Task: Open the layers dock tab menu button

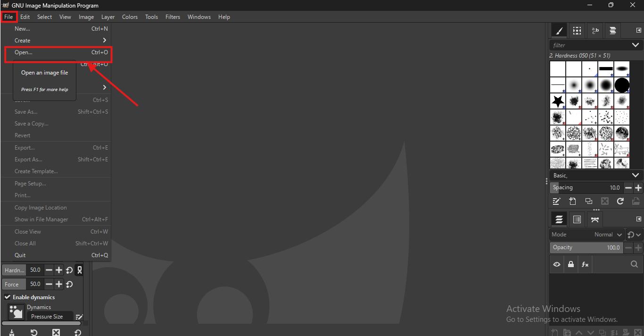Action: [x=638, y=219]
